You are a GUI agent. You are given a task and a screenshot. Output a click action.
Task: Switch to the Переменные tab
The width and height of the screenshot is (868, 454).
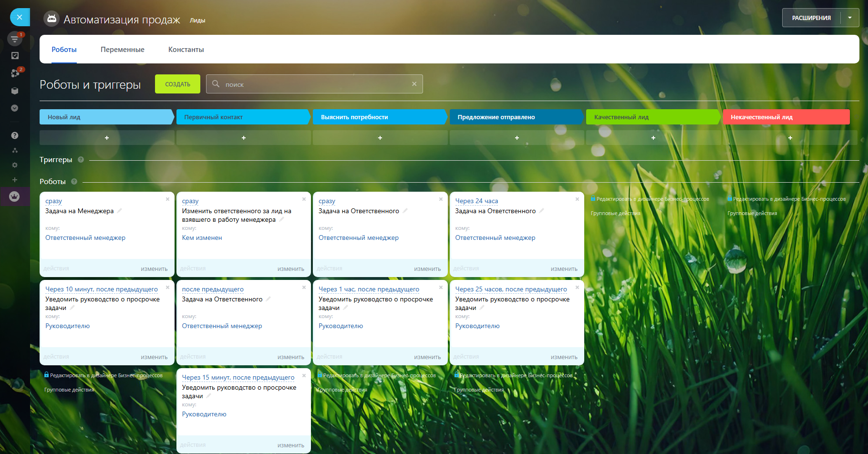[122, 50]
